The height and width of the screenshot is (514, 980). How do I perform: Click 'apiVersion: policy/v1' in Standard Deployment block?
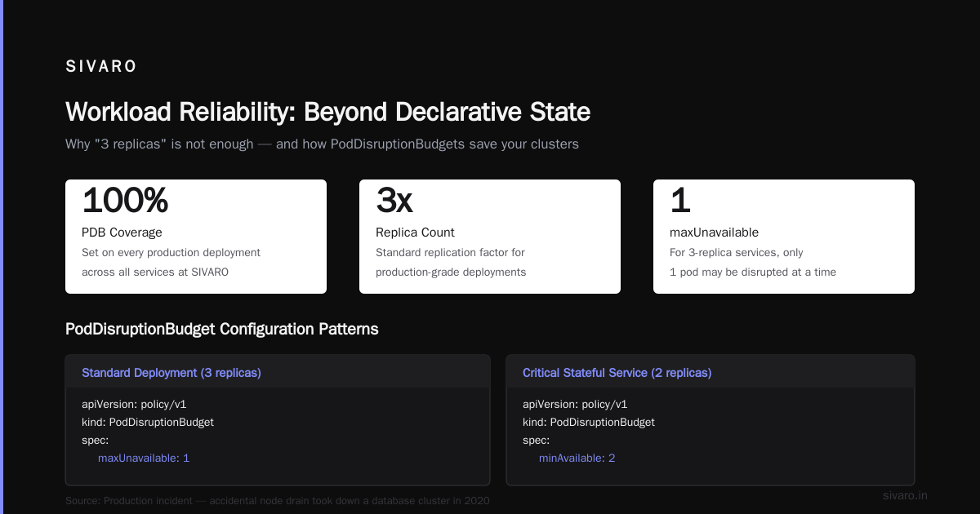(134, 405)
